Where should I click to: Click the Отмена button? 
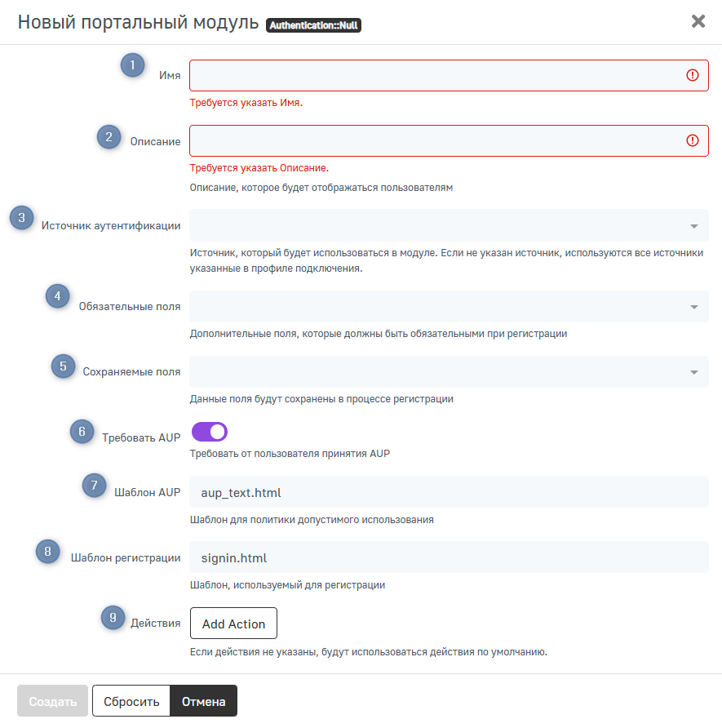[203, 701]
